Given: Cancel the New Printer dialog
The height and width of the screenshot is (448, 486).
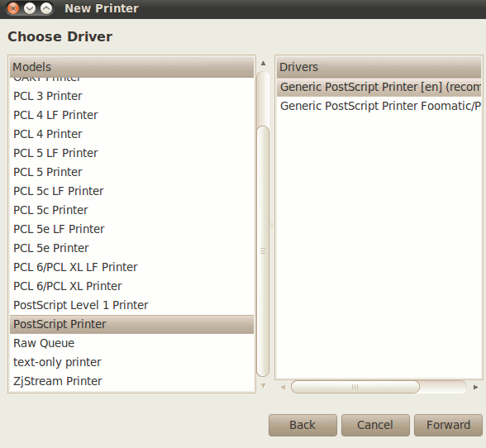Looking at the screenshot, I should (375, 425).
